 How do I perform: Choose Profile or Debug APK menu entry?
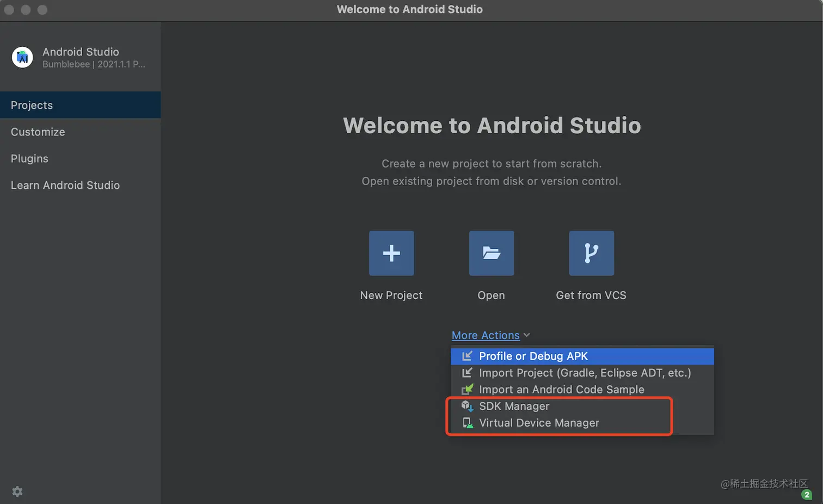(582, 356)
